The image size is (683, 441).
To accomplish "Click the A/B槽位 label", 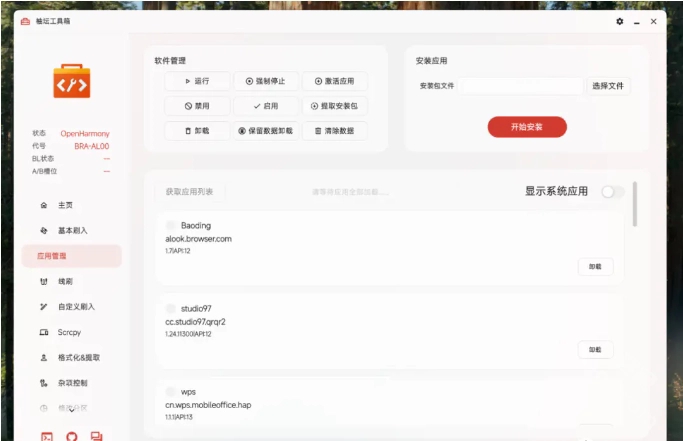I will 44,171.
